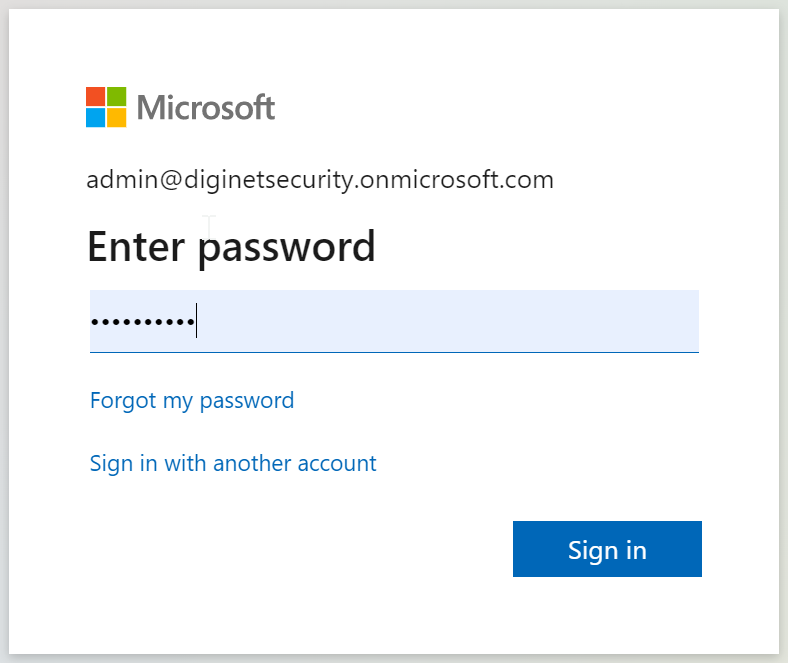Click the red square of Microsoft logo
Viewport: 788px width, 663px height.
95,96
